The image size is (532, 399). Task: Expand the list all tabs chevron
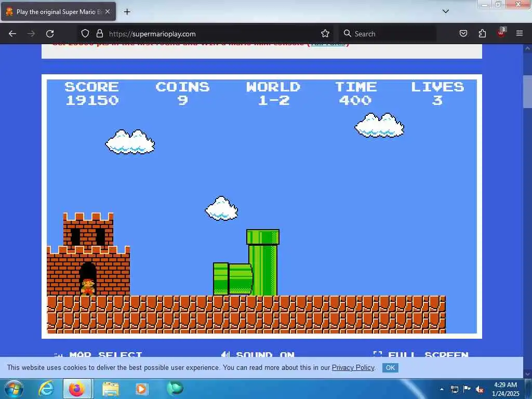(446, 11)
